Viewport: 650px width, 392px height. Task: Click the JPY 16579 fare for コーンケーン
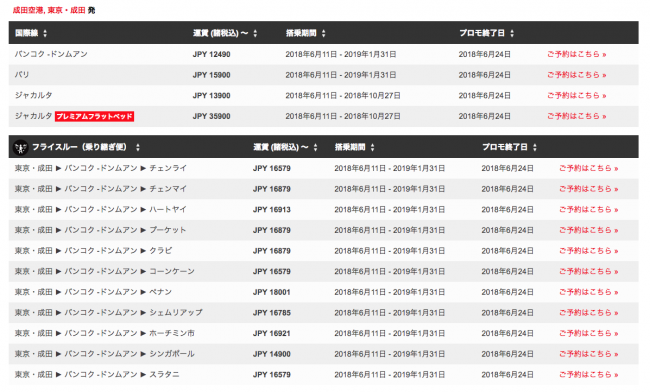tap(272, 271)
